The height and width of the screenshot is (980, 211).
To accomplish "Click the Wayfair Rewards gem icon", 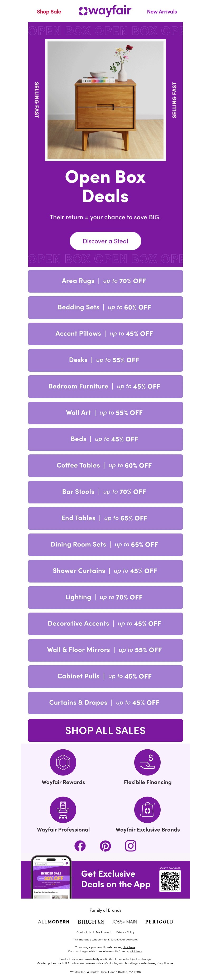I will 63,762.
